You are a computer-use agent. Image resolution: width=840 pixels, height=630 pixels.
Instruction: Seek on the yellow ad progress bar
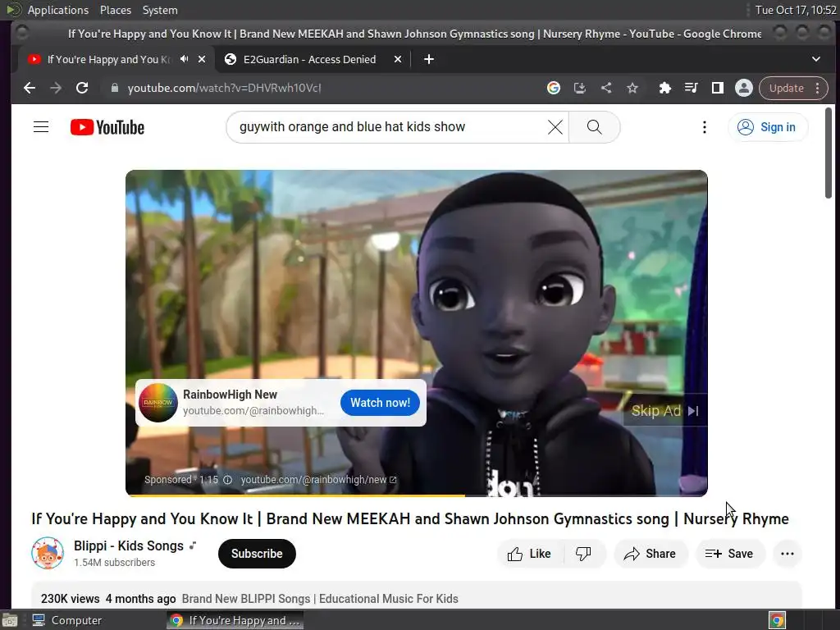tap(416, 495)
